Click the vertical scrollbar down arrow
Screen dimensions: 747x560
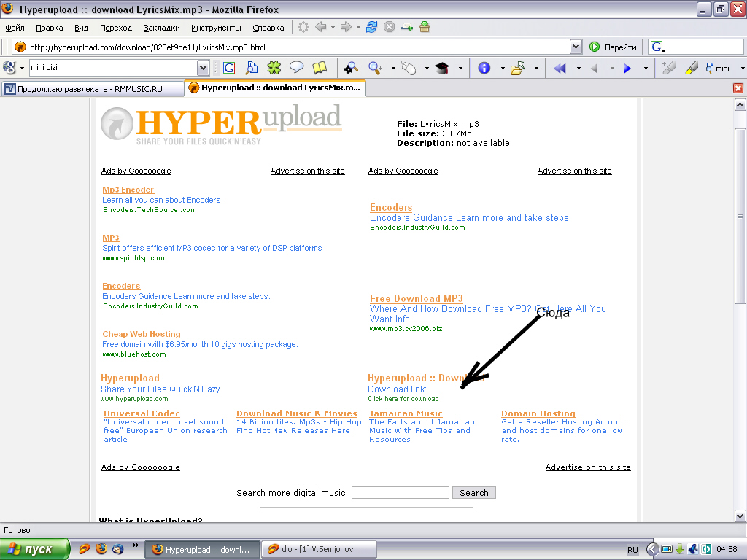(740, 516)
